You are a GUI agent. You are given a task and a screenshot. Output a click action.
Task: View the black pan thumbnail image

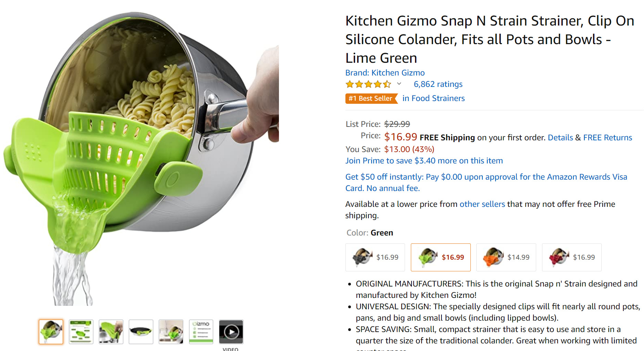[141, 332]
